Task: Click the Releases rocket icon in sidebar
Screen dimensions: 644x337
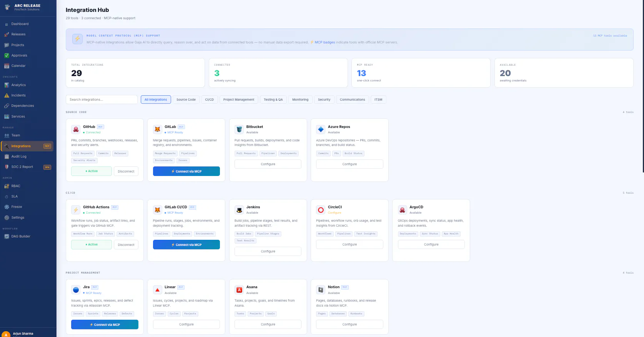Action: [7, 35]
